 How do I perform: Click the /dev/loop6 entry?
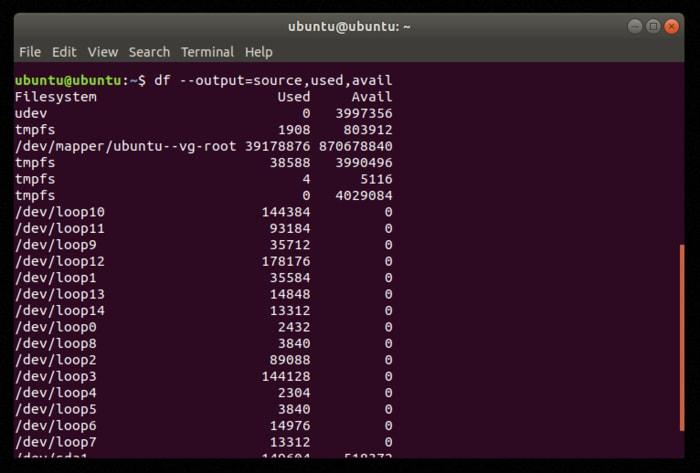coord(55,426)
